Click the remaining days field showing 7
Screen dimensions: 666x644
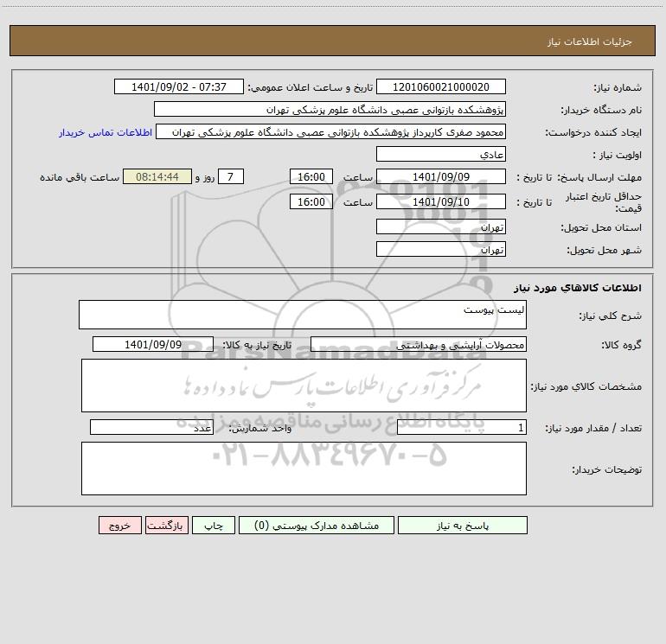(x=231, y=176)
